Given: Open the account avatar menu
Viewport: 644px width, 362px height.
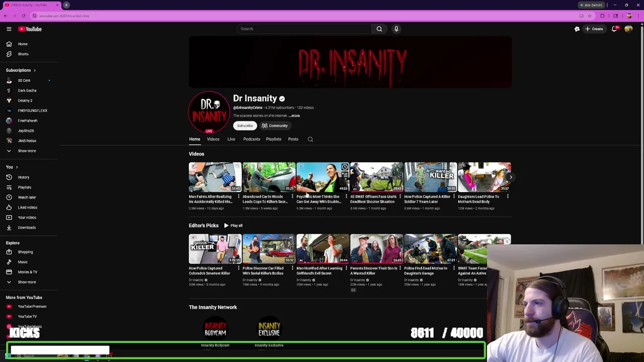Looking at the screenshot, I should click(x=628, y=29).
